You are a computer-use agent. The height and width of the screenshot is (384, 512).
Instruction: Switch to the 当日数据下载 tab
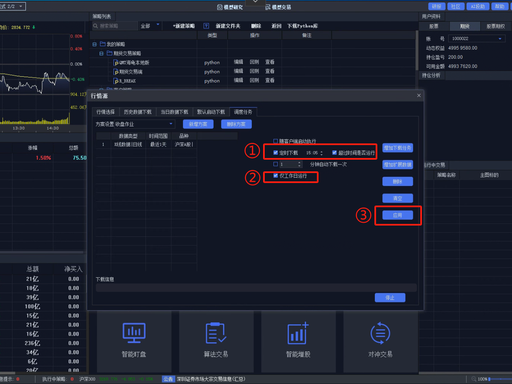[174, 112]
